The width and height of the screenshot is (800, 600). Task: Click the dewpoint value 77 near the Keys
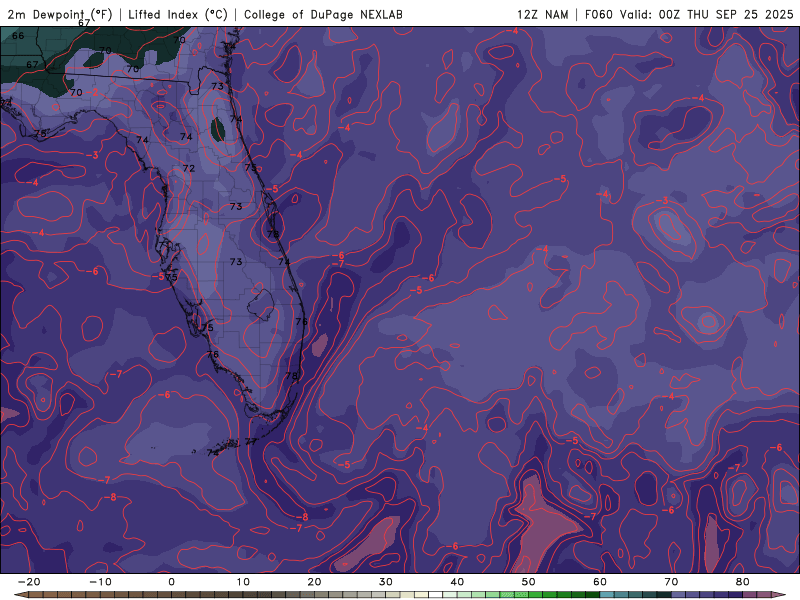point(251,441)
